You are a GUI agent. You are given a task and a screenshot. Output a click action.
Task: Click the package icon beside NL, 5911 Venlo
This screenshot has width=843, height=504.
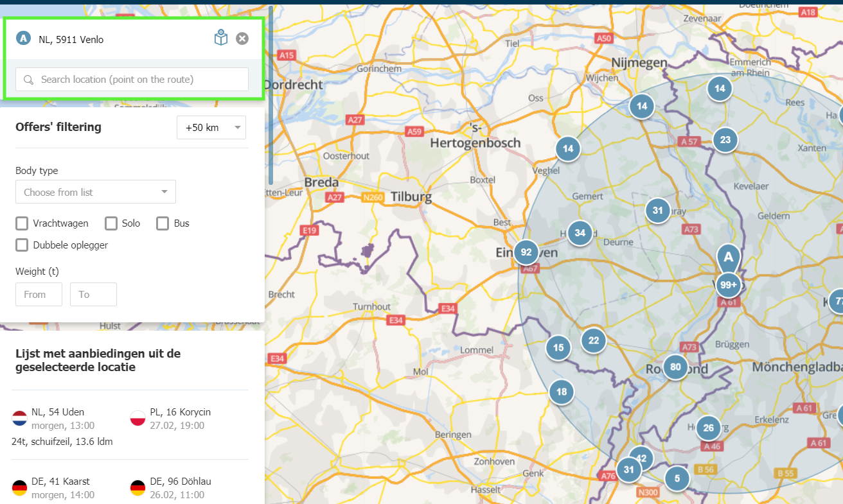click(221, 39)
